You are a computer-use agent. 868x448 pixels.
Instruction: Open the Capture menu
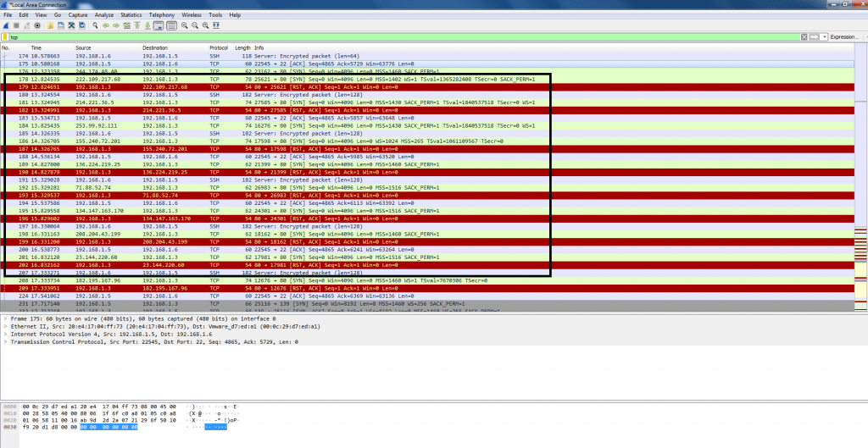78,15
